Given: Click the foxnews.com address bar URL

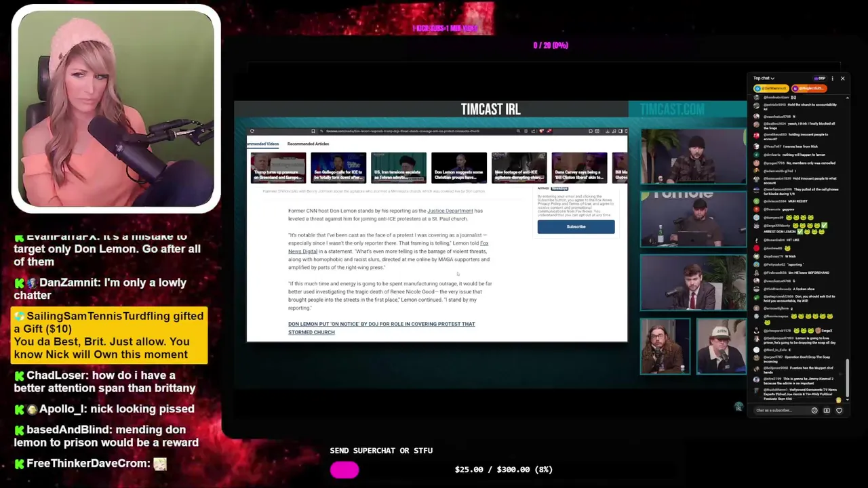Looking at the screenshot, I should [403, 131].
